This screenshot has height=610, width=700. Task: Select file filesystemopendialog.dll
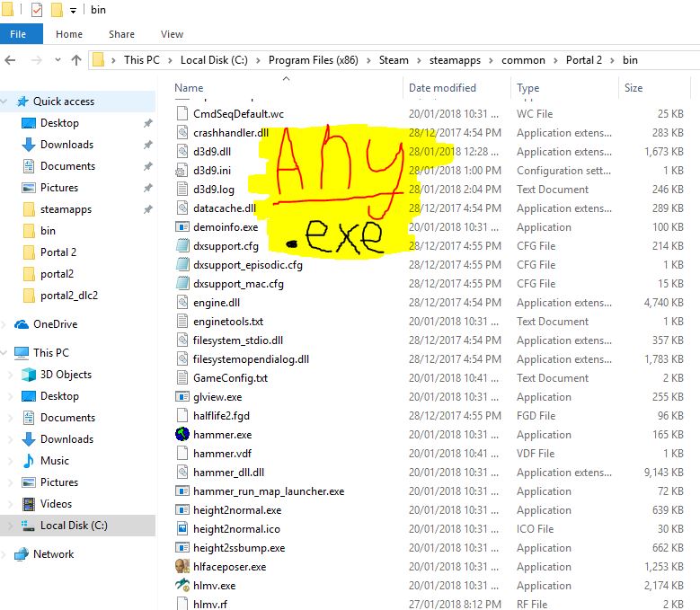pos(251,359)
